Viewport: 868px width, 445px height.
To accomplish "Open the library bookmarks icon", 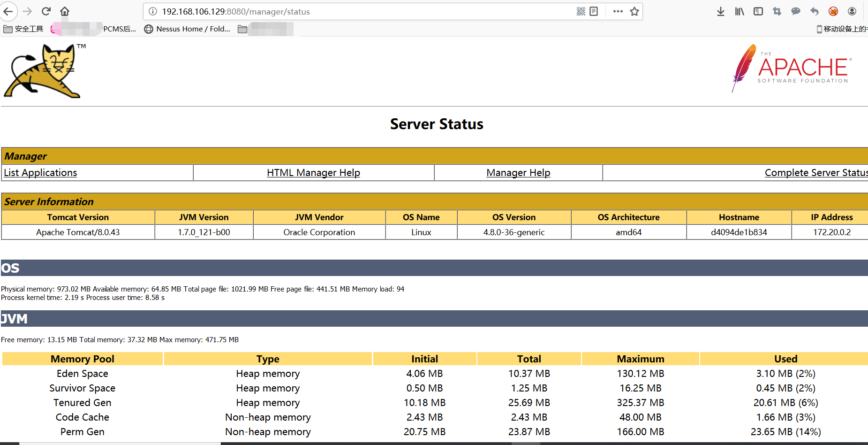I will (x=740, y=11).
